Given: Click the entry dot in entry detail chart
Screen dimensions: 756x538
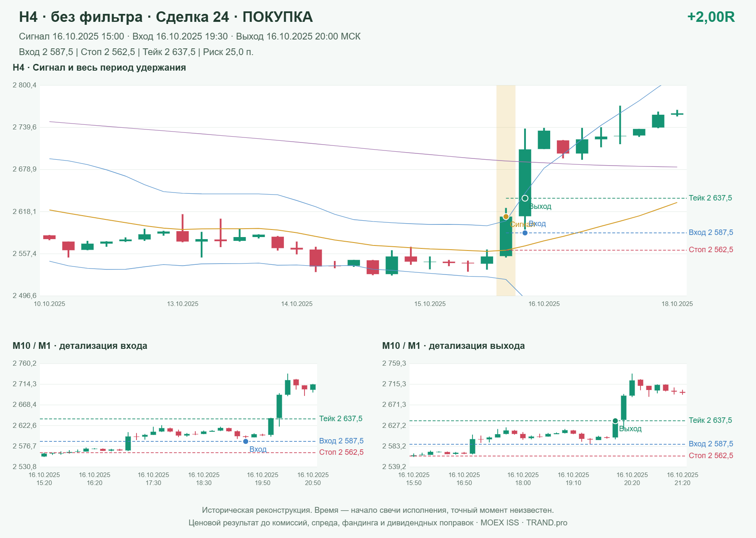Looking at the screenshot, I should click(246, 441).
